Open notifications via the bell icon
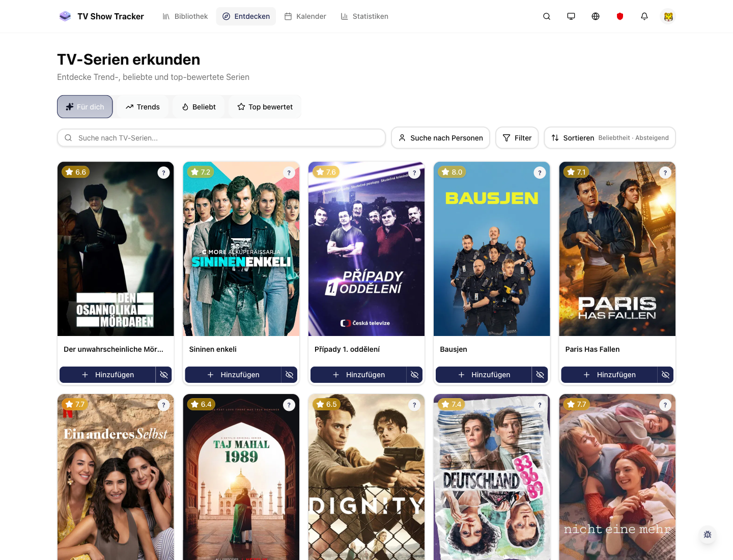The image size is (733, 560). click(x=644, y=16)
